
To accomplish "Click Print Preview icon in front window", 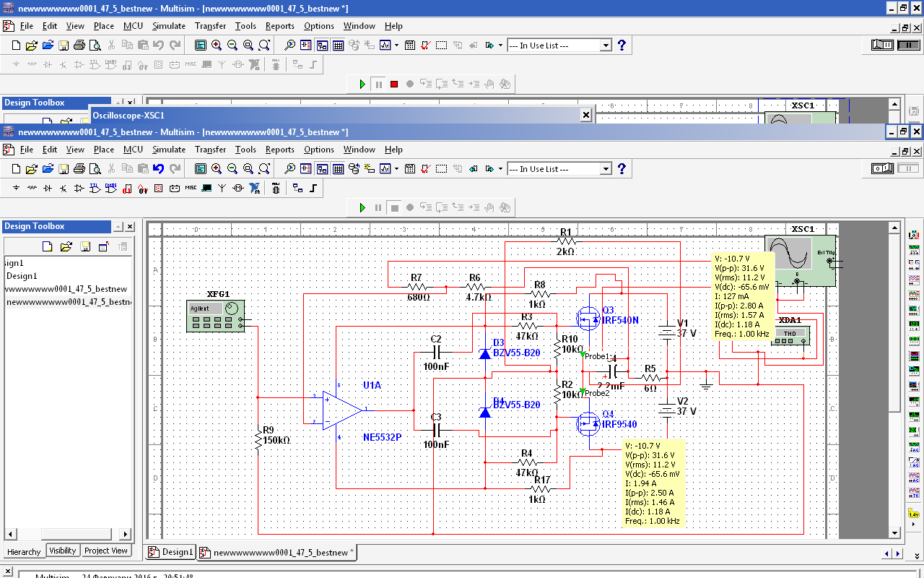I will (95, 169).
